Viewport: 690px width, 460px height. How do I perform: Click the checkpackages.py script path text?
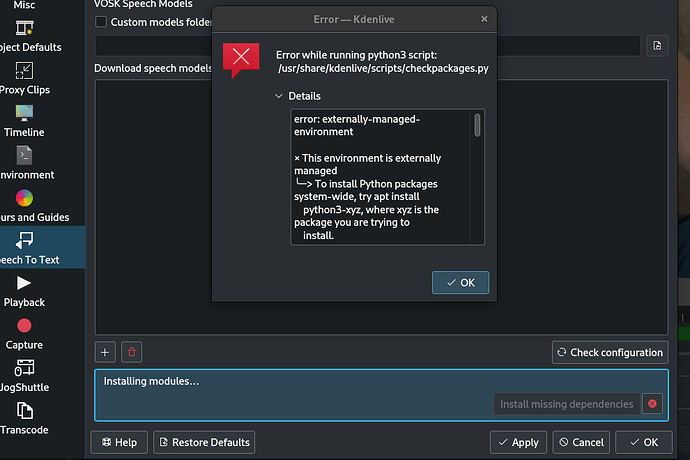tap(383, 68)
